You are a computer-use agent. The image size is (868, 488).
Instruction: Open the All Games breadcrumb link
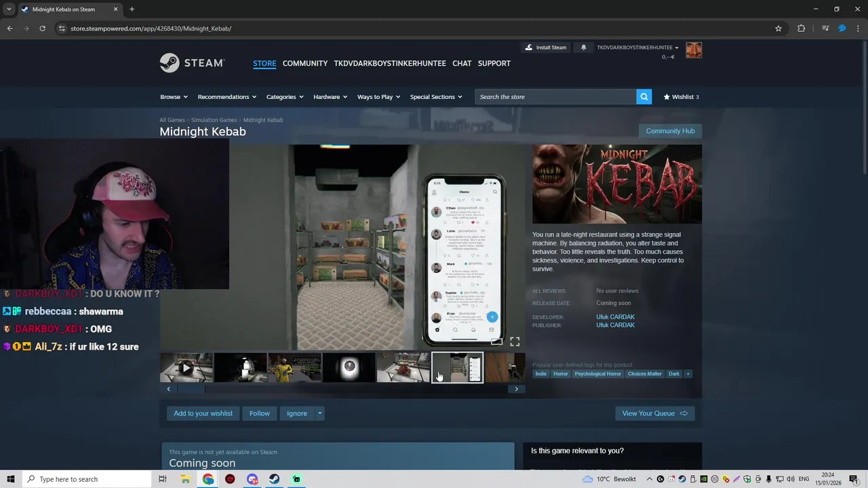(x=172, y=120)
